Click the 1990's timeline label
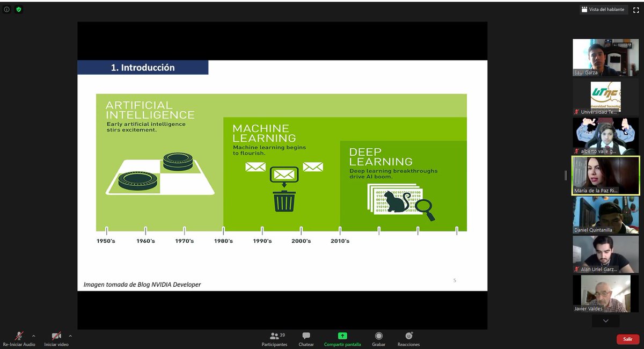Screen dimensions: 644x349 [262, 241]
